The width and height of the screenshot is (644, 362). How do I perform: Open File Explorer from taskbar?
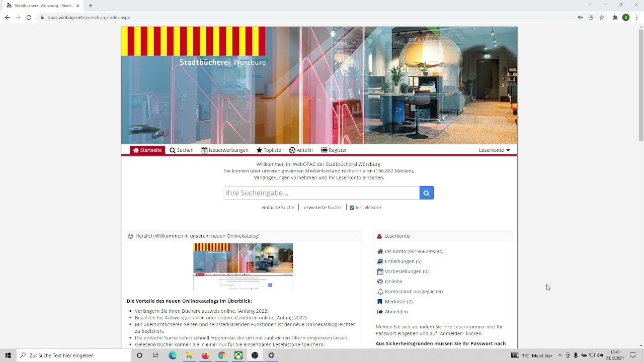tap(189, 355)
